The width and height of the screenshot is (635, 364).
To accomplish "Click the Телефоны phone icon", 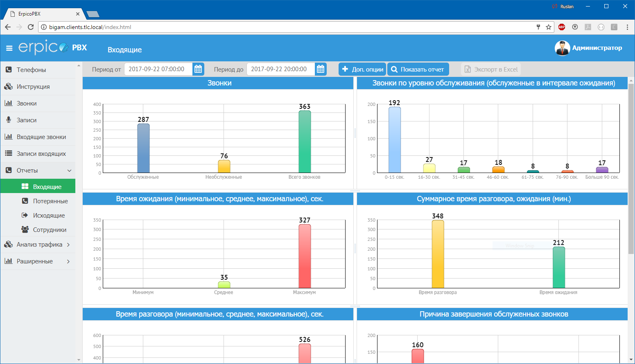I will pos(9,70).
